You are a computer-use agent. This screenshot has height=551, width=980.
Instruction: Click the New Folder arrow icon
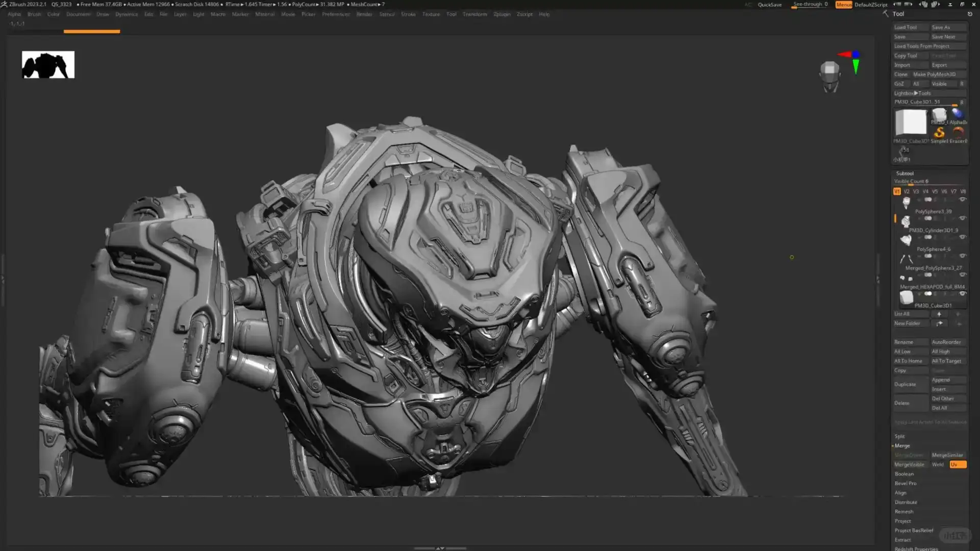tap(939, 323)
